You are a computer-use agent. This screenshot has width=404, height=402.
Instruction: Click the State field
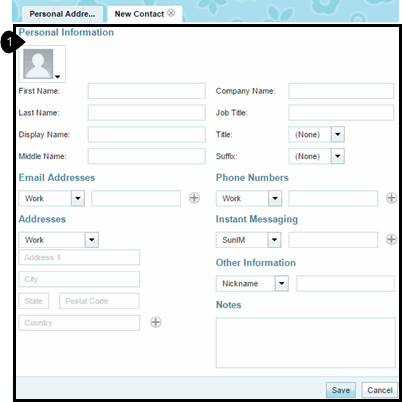pyautogui.click(x=34, y=301)
